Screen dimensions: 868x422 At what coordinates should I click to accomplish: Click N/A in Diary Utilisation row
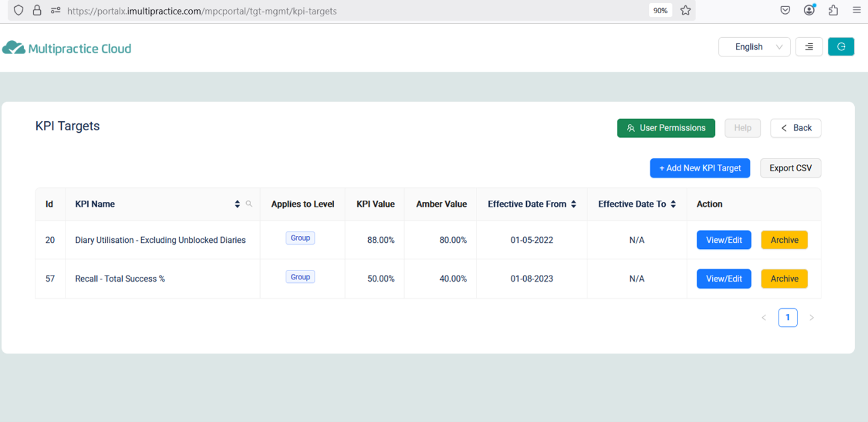pyautogui.click(x=637, y=240)
